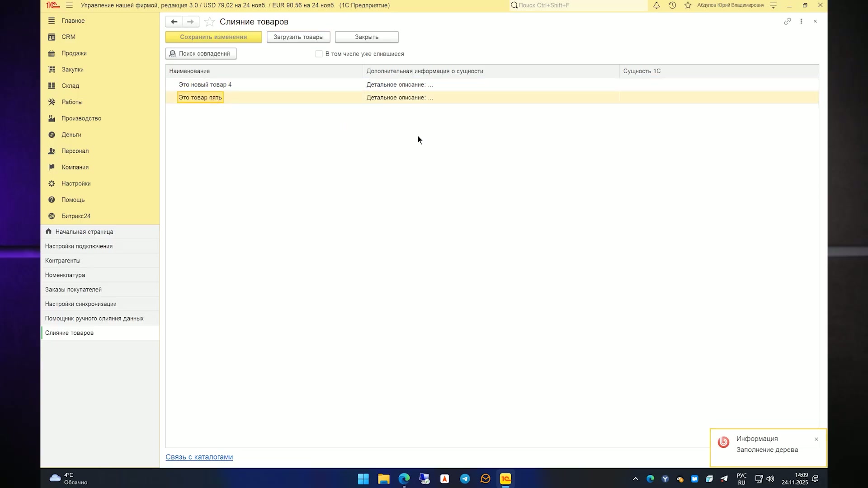This screenshot has height=488, width=868.
Task: Open the notifications bell icon
Action: pyautogui.click(x=656, y=5)
